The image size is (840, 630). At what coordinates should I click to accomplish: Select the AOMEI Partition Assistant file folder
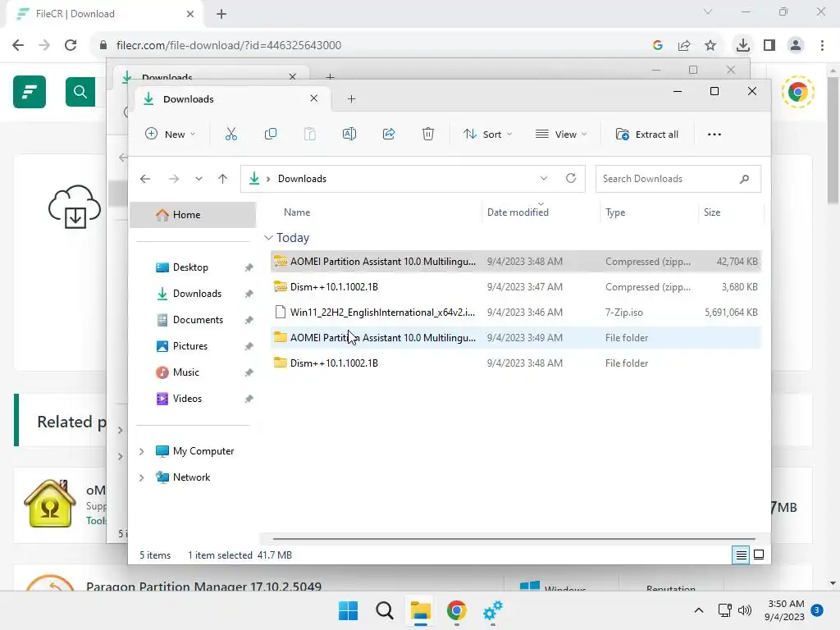pos(515,337)
